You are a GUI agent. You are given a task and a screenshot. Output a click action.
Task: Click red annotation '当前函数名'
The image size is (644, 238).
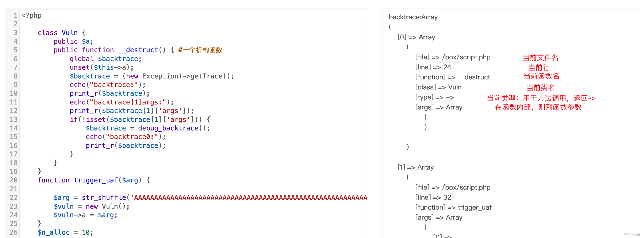point(541,76)
